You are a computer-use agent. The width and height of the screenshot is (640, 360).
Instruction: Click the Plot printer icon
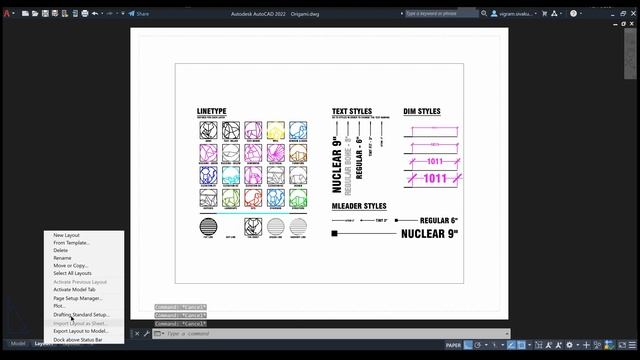pos(84,13)
